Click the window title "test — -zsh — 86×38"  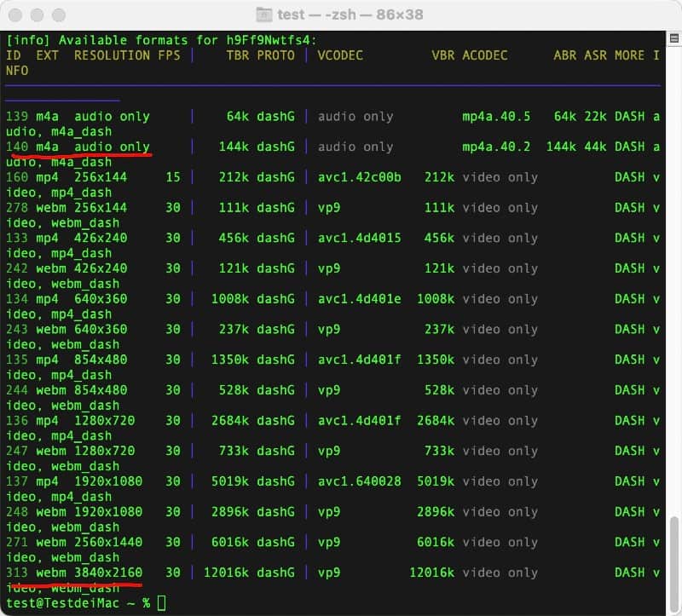pyautogui.click(x=350, y=14)
